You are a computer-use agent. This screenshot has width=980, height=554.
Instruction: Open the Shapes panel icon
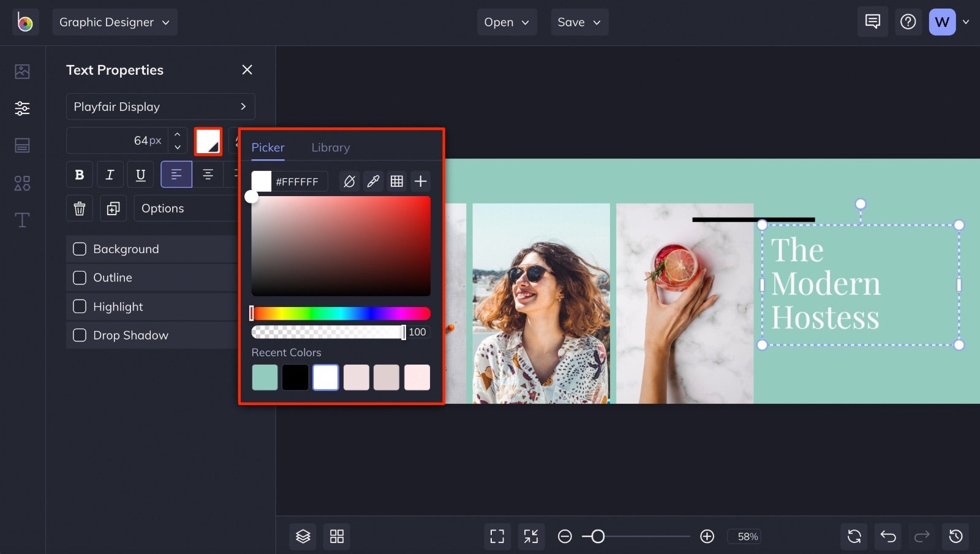pos(22,183)
